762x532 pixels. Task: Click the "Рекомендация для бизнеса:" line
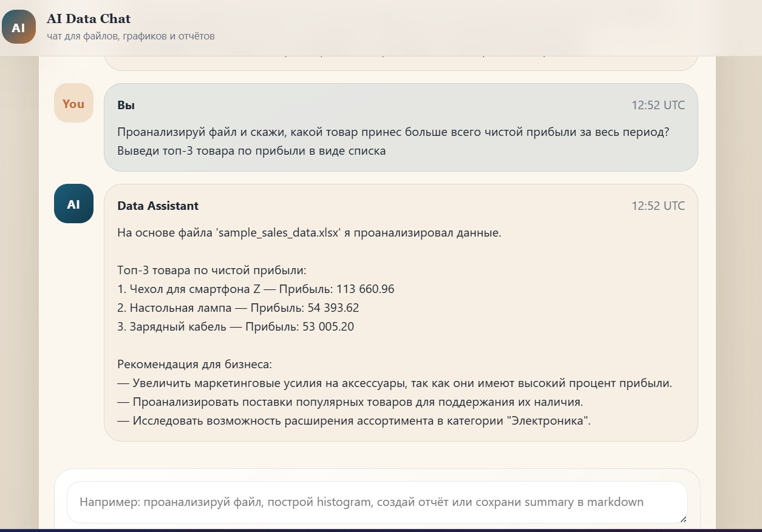pyautogui.click(x=194, y=365)
